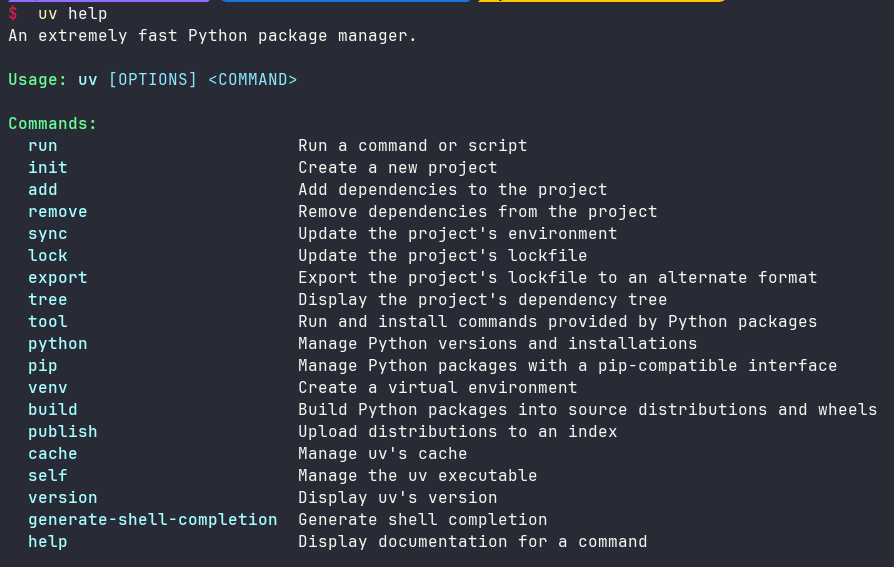This screenshot has height=567, width=894.
Task: Click the 'Manage uv's cache' description text
Action: (x=383, y=454)
